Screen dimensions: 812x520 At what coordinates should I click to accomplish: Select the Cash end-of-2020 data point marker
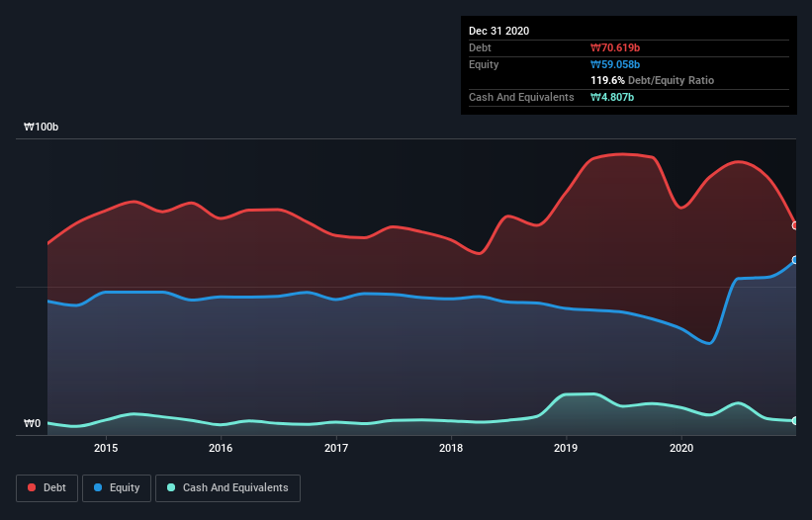(795, 421)
